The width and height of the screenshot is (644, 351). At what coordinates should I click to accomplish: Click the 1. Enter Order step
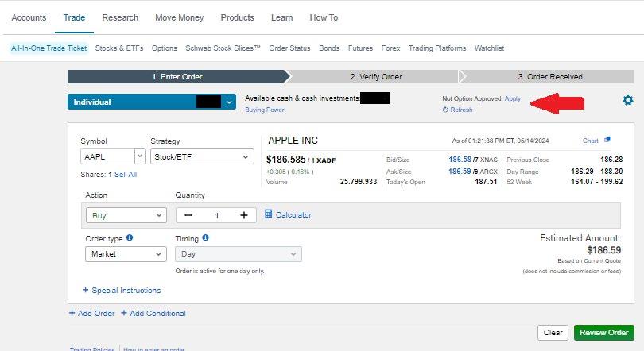tap(177, 77)
